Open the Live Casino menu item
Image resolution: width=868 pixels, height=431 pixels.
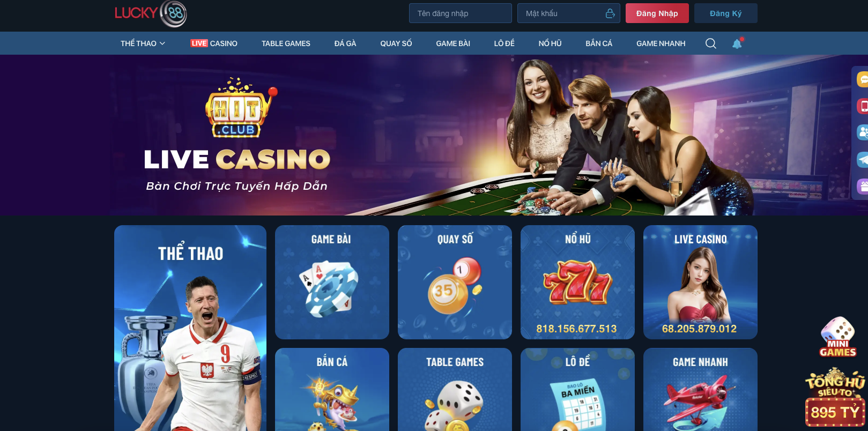pyautogui.click(x=214, y=43)
